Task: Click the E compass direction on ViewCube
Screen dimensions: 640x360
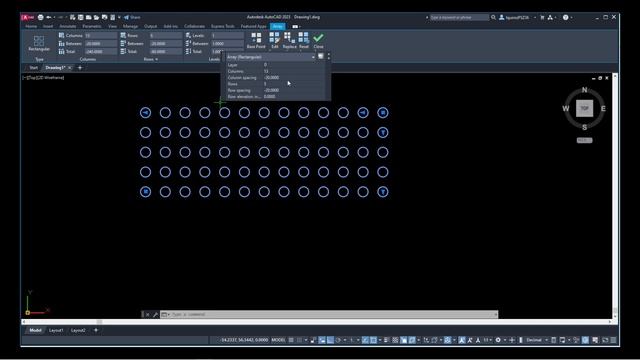Action: click(603, 109)
